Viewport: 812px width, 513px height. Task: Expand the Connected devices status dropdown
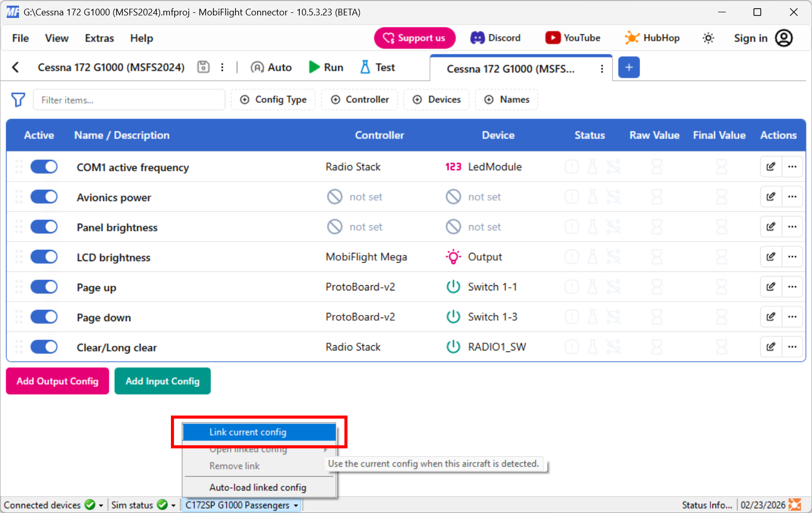pos(101,505)
